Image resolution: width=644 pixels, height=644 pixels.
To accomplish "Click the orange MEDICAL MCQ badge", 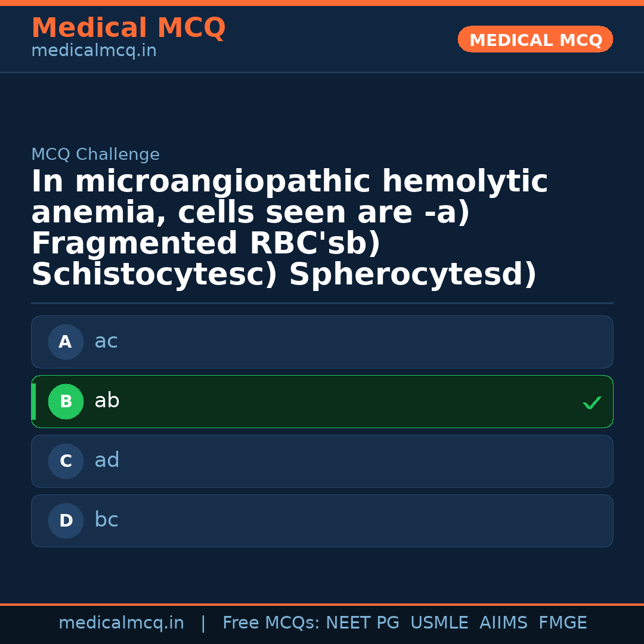I will pyautogui.click(x=535, y=40).
